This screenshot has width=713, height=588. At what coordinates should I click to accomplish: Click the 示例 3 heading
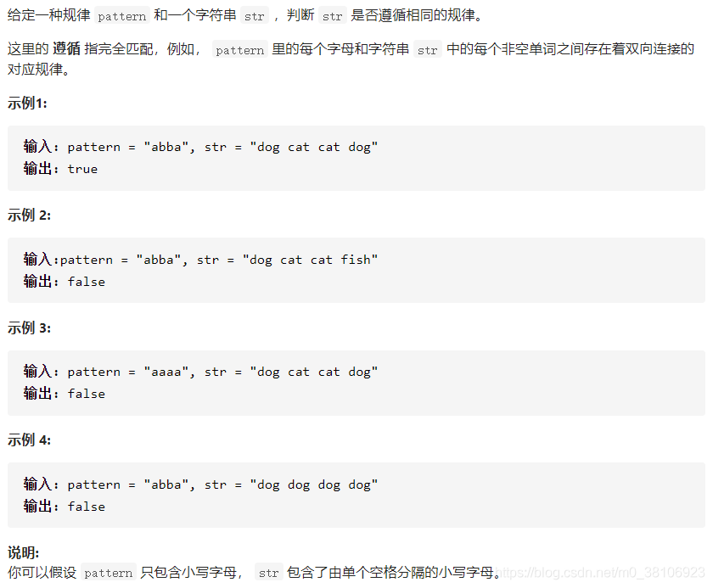coord(29,328)
